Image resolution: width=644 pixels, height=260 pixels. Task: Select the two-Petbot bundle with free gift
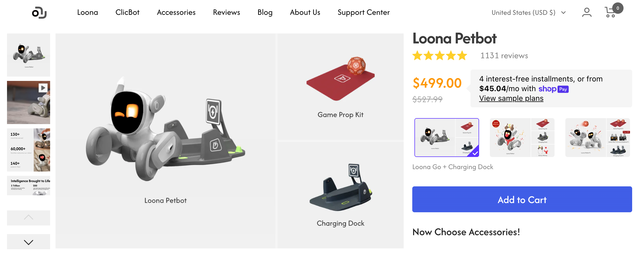coord(597,138)
